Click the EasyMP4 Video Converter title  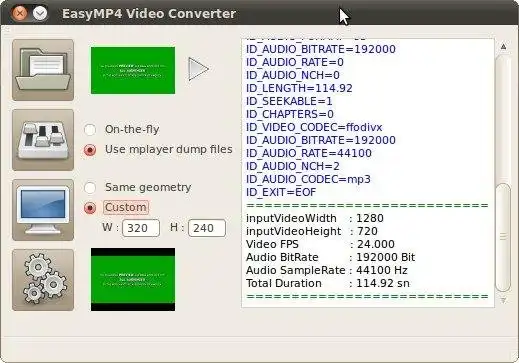[149, 14]
